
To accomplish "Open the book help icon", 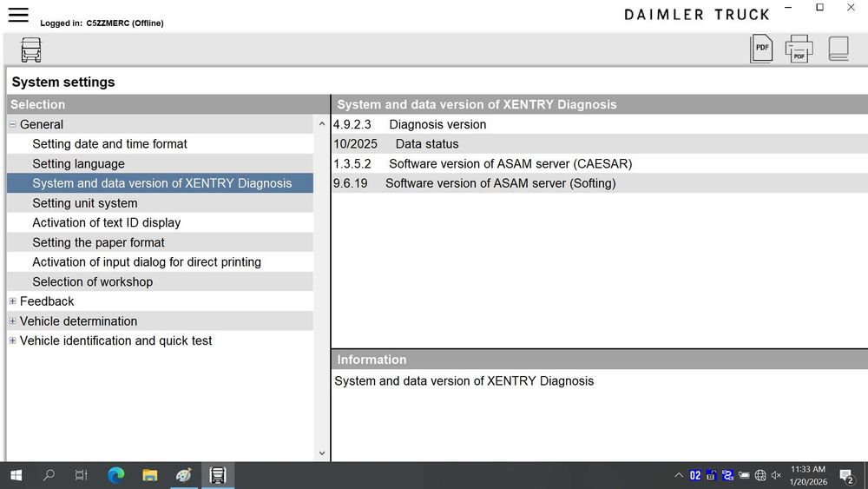I will pyautogui.click(x=838, y=49).
